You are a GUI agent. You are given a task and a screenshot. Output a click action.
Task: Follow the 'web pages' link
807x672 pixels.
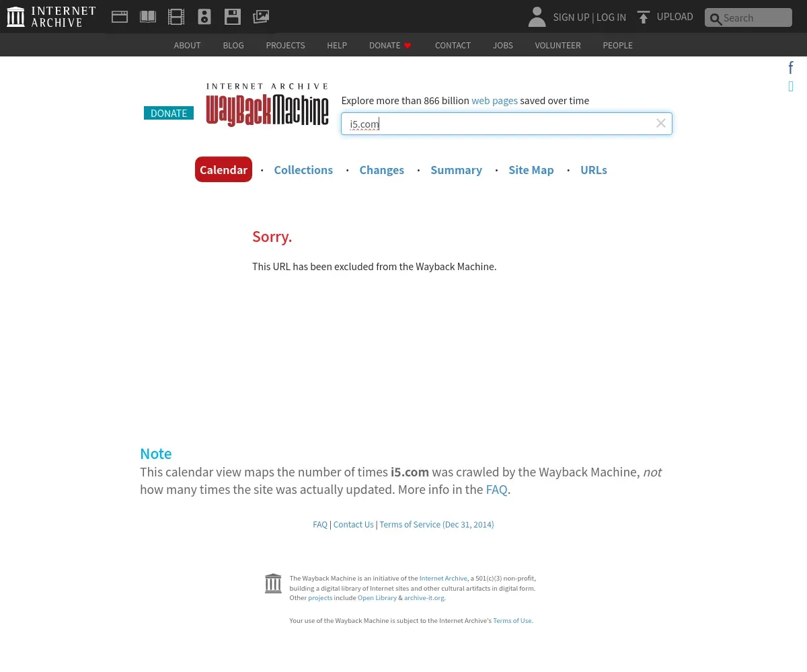494,101
